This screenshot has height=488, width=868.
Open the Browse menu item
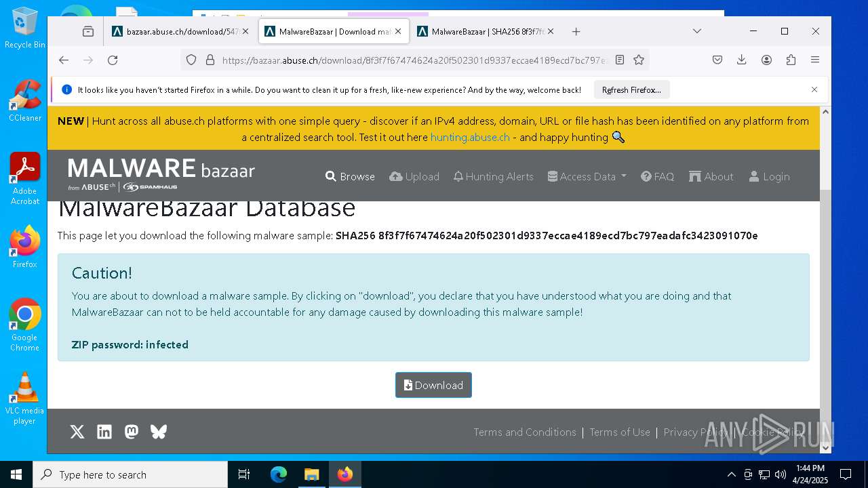click(x=350, y=176)
